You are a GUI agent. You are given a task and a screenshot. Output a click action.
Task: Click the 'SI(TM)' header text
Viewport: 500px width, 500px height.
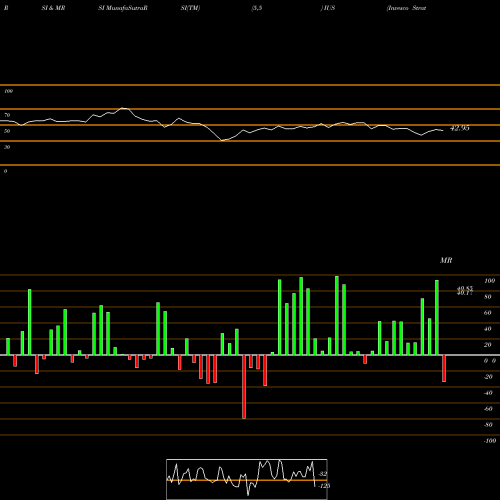pyautogui.click(x=190, y=8)
